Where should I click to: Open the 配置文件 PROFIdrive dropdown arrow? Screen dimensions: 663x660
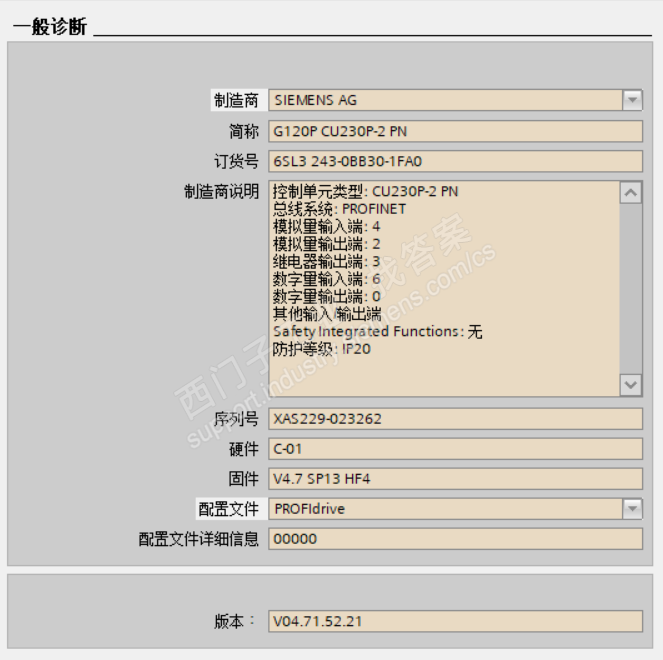coord(632,509)
